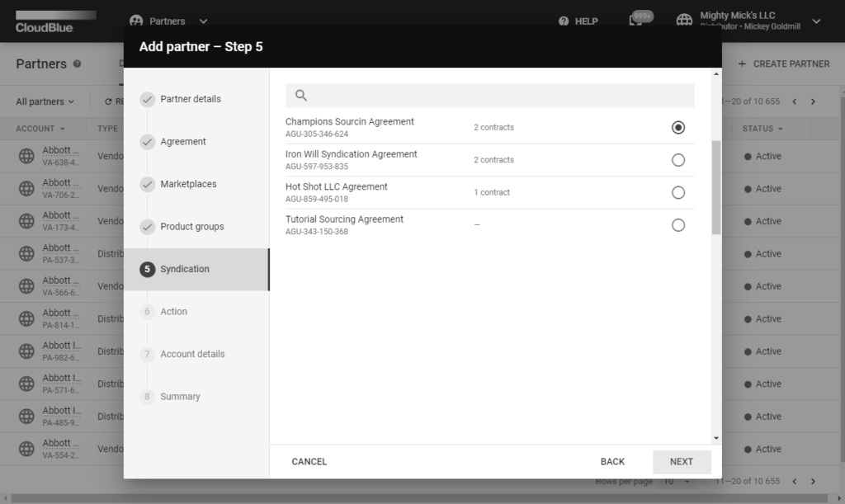Screen dimensions: 845x504
Task: Select the Hot Shot LLC Agreement radio button
Action: pyautogui.click(x=678, y=192)
